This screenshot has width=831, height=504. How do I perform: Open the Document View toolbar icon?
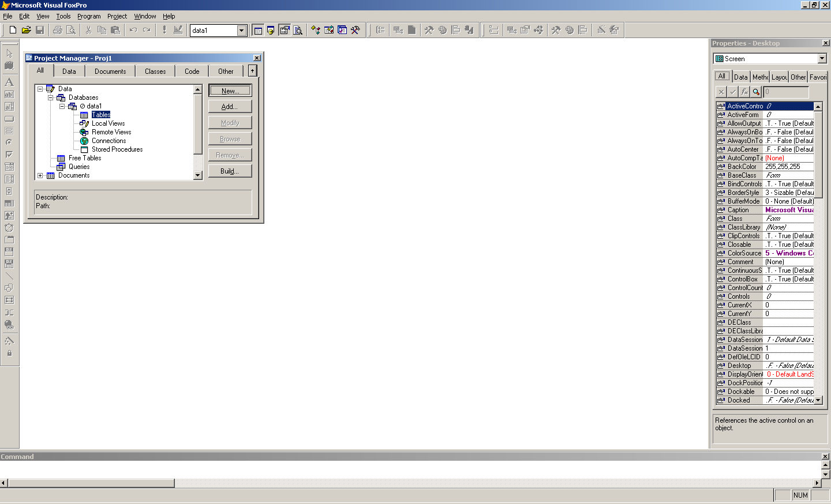298,30
